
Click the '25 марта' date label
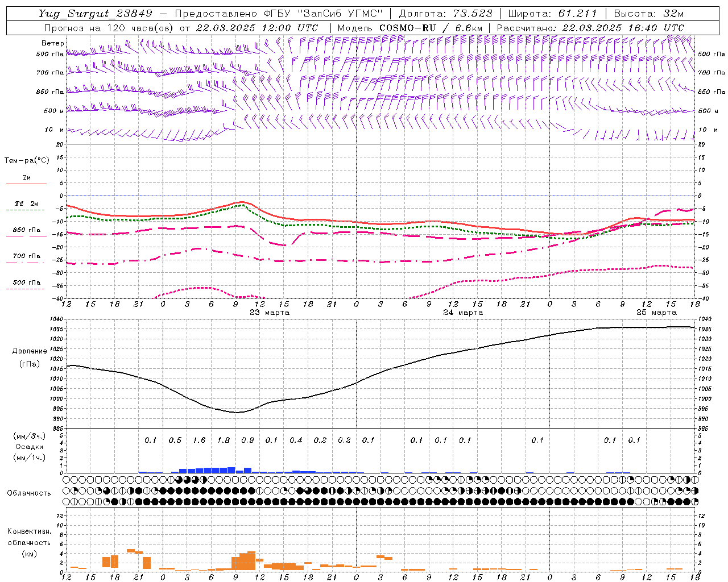point(656,313)
